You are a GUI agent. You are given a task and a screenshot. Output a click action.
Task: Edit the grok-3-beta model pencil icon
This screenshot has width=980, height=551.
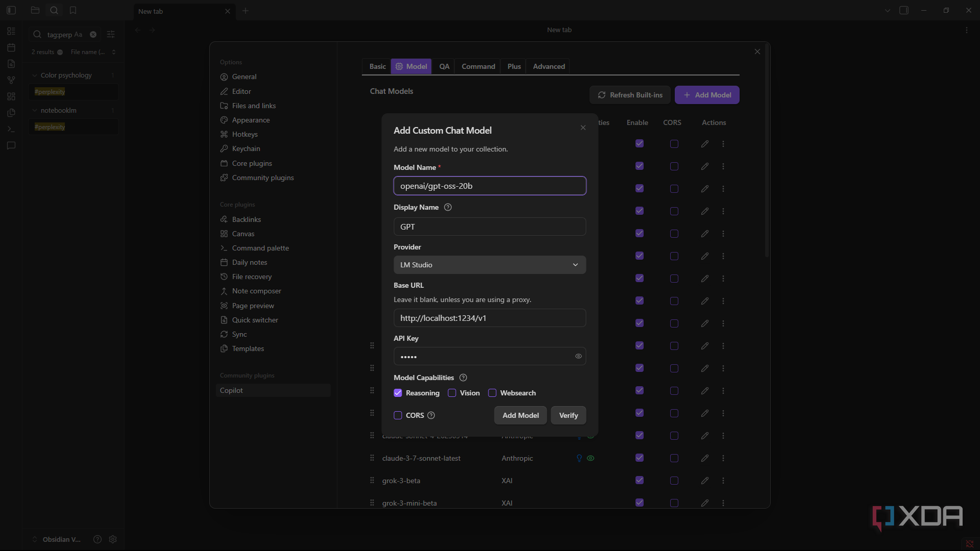coord(705,481)
